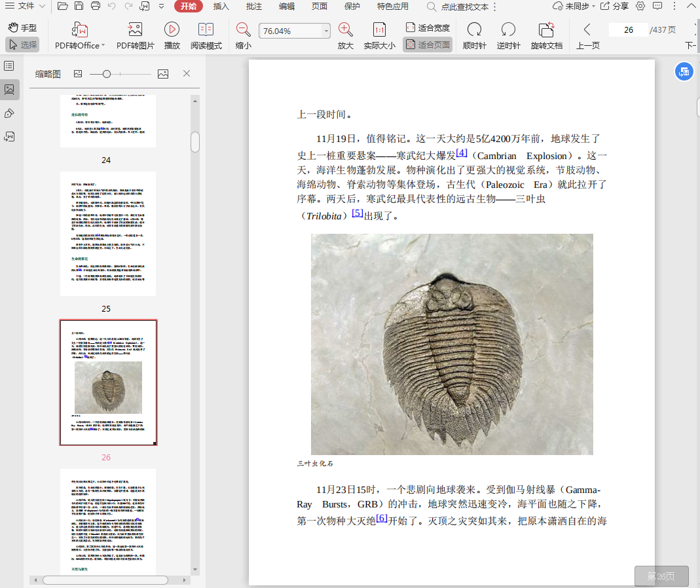
Task: Click footnote link [4] after 寒武纪大爆发
Action: pos(462,153)
